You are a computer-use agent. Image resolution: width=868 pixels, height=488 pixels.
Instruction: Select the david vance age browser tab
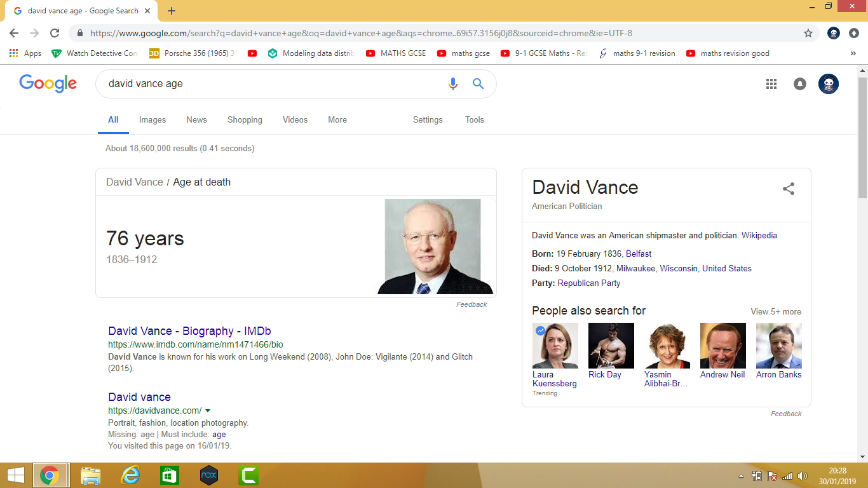(x=81, y=11)
